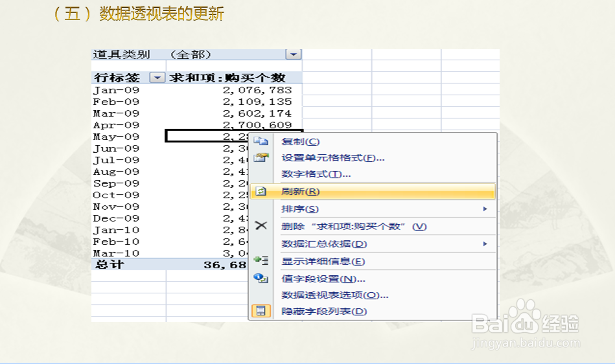Click the Format Cells icon
Screen dimensions: 615x364
pos(261,157)
